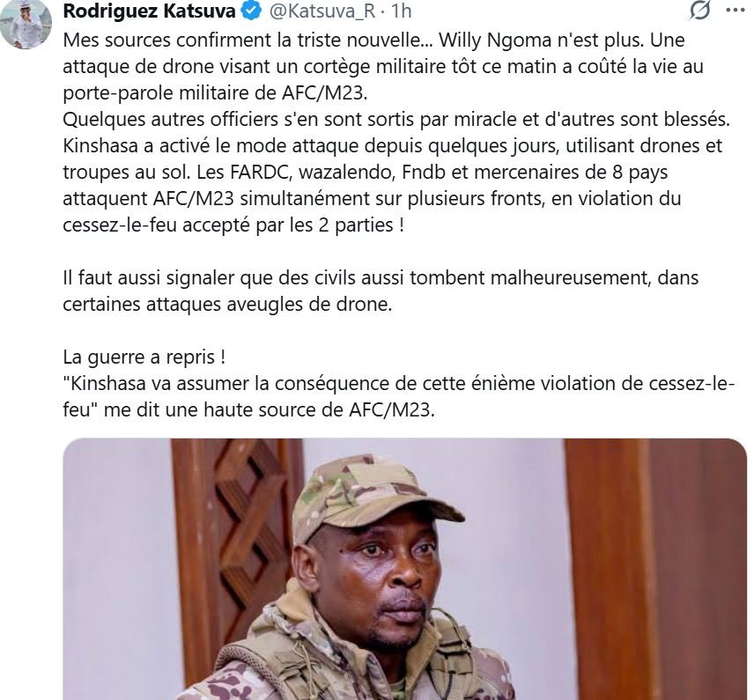Click the 'troupes au sol. Les FARDC' line
Image resolution: width=754 pixels, height=700 pixels.
pyautogui.click(x=366, y=172)
